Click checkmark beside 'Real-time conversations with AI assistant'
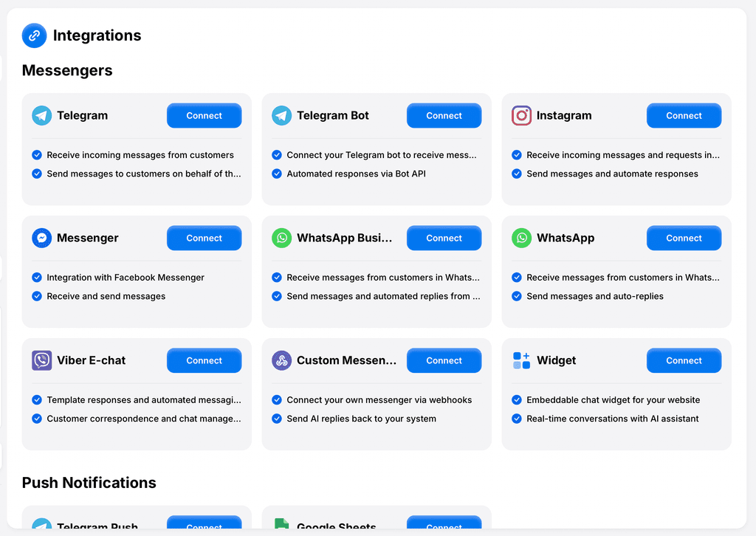This screenshot has height=536, width=756. (516, 419)
